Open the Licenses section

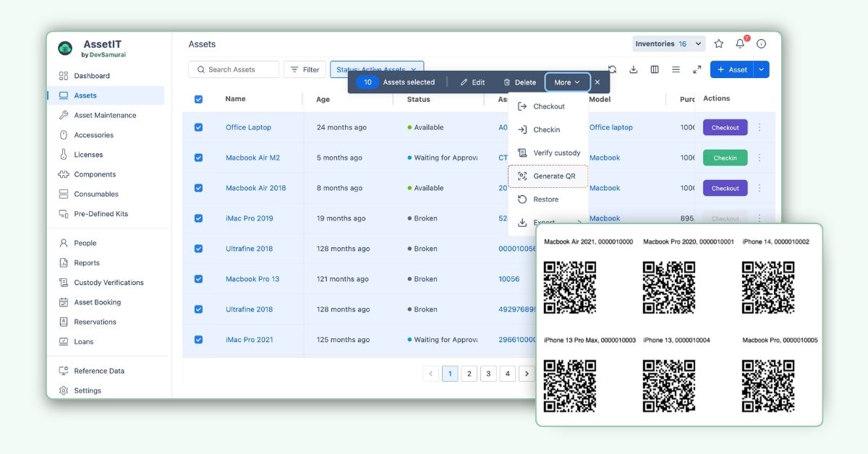[x=87, y=154]
